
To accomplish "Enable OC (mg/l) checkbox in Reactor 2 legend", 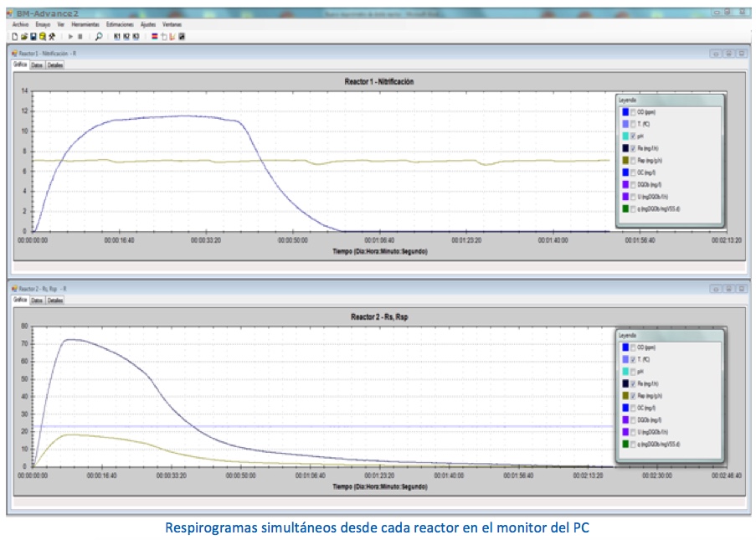I will pyautogui.click(x=633, y=408).
